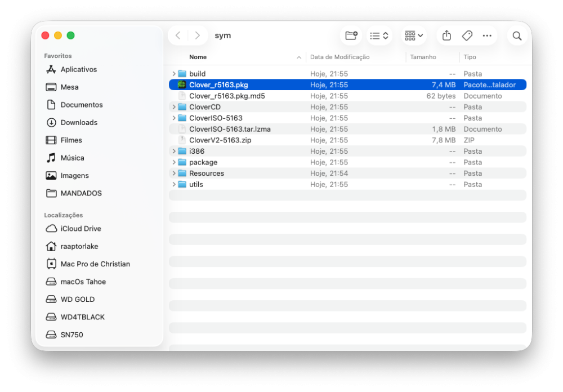Open the SN750 drive
The width and height of the screenshot is (563, 392).
tap(72, 335)
